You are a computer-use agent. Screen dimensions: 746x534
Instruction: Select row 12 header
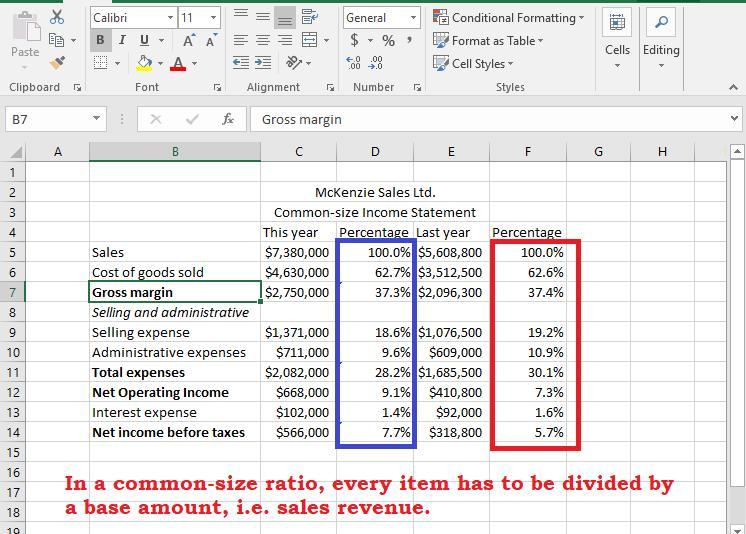12,393
